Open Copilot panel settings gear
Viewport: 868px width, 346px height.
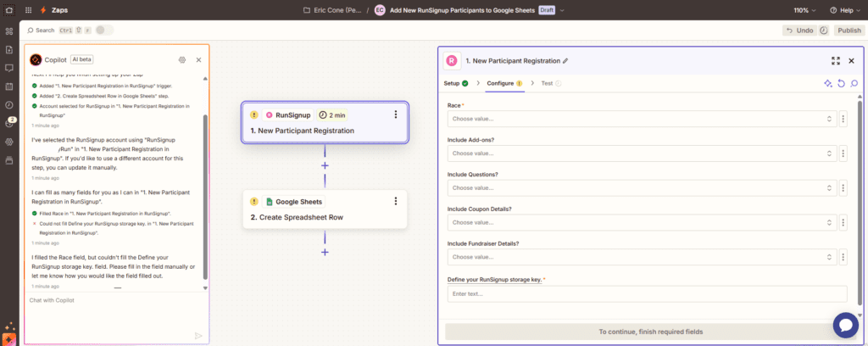(181, 60)
